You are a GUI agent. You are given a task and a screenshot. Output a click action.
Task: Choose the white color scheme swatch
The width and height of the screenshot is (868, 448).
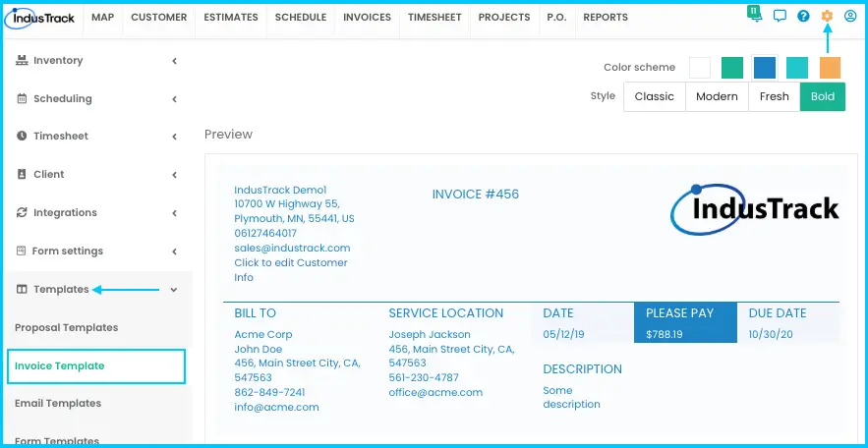point(700,68)
